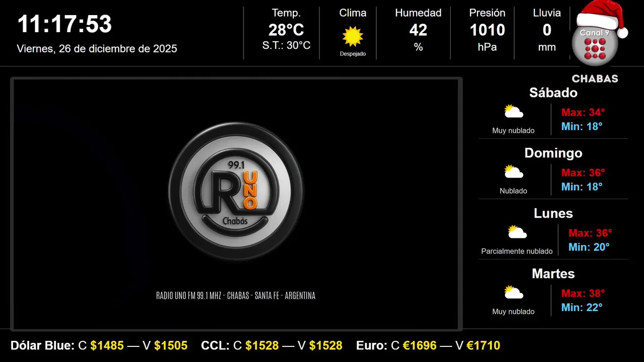
Task: Click Dólar Blue sell price $1505
Action: (x=171, y=346)
